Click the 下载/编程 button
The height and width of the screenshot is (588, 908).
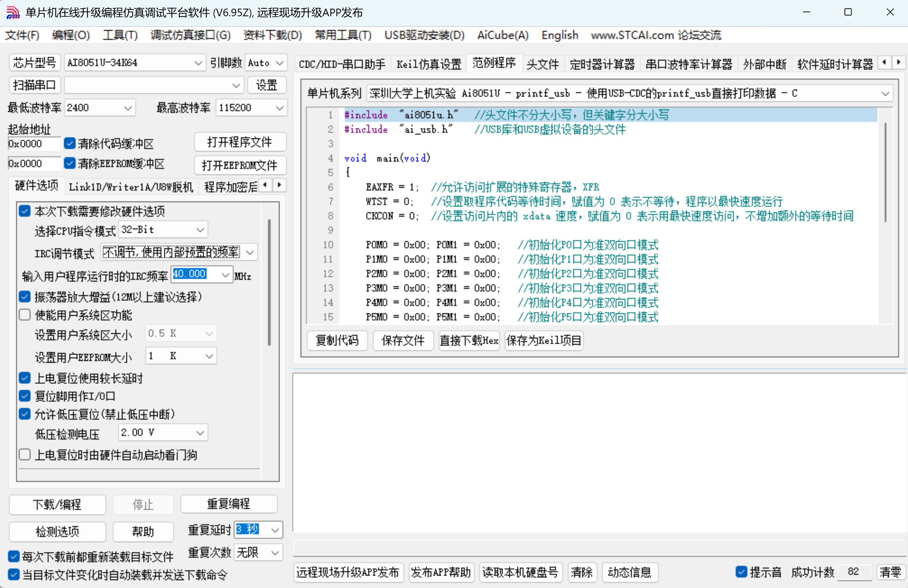point(57,505)
